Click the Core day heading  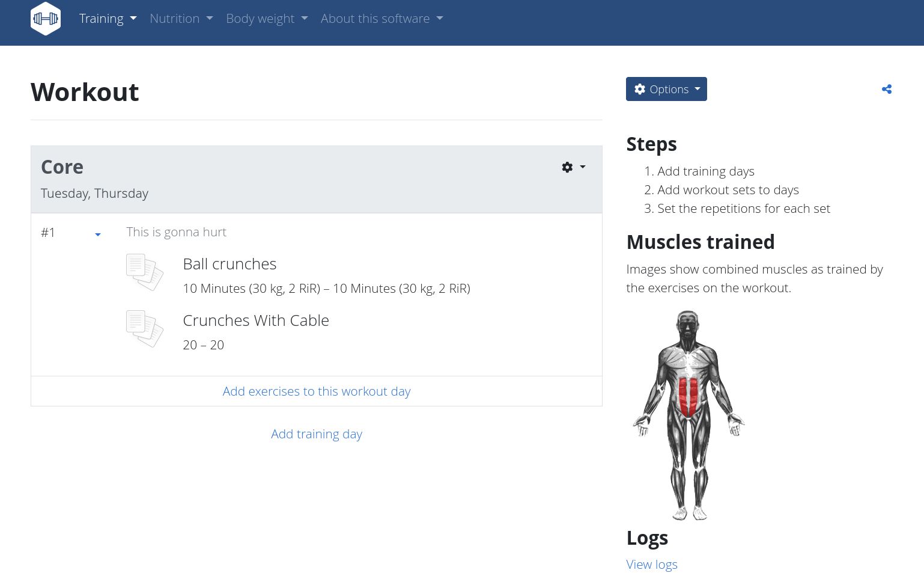point(62,167)
